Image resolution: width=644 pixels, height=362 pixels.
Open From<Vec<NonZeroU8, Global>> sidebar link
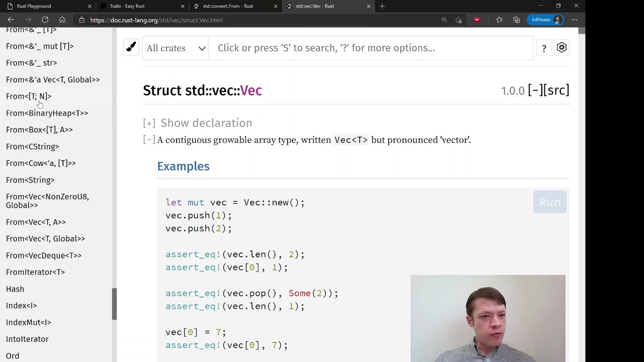pos(47,201)
